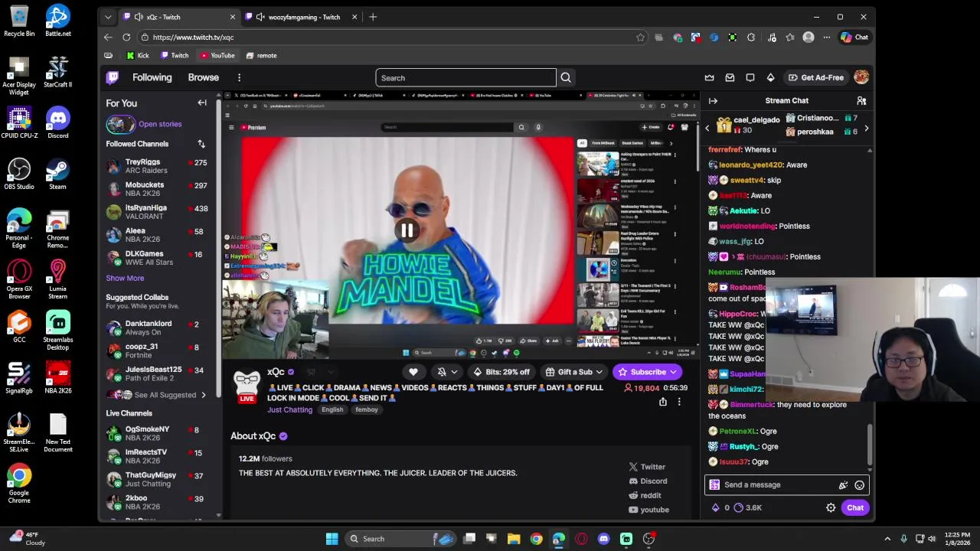The image size is (980, 551).
Task: Click the Get Ad-Free button
Action: coord(816,77)
